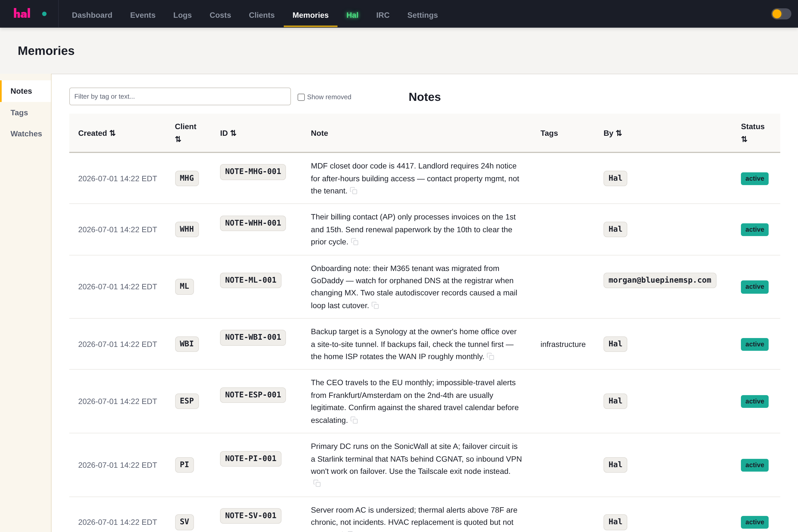Click the WHH client badge
The image size is (798, 532).
186,229
